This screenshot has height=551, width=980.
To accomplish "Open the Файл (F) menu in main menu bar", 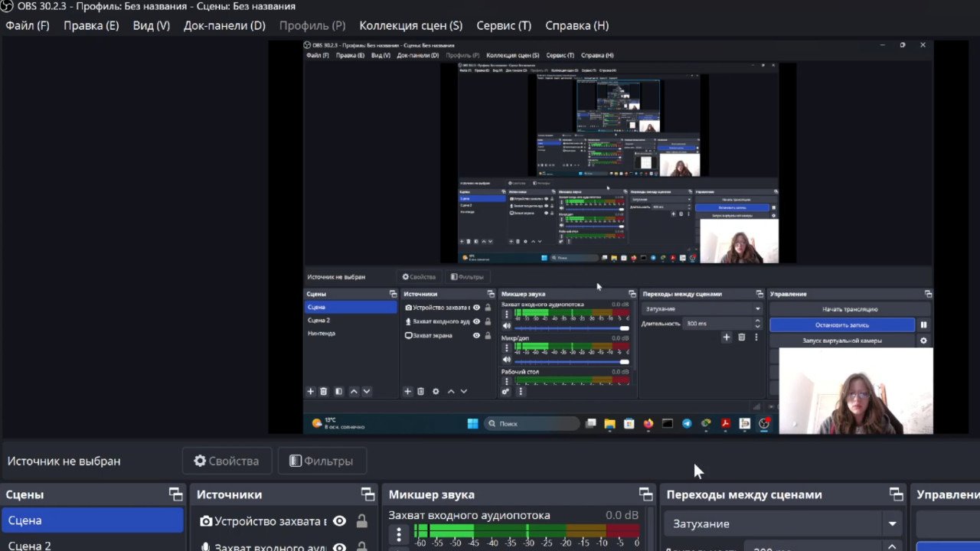I will (x=28, y=25).
